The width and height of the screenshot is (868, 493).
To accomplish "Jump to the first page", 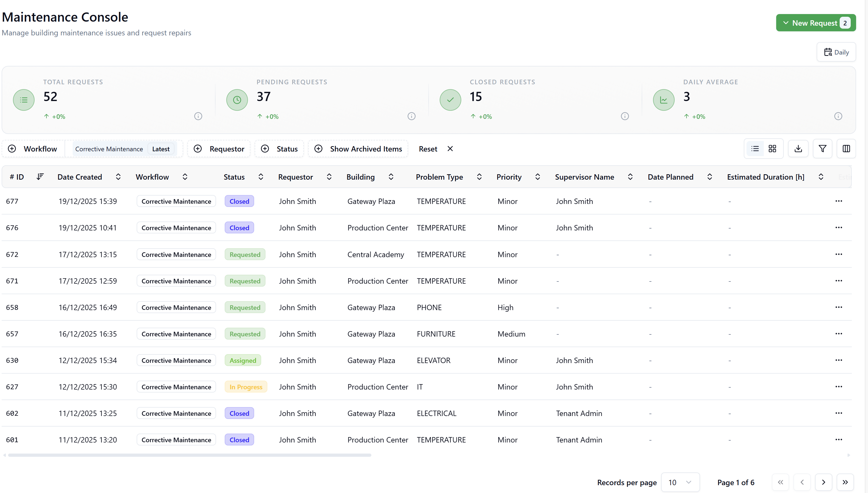I will coord(780,482).
